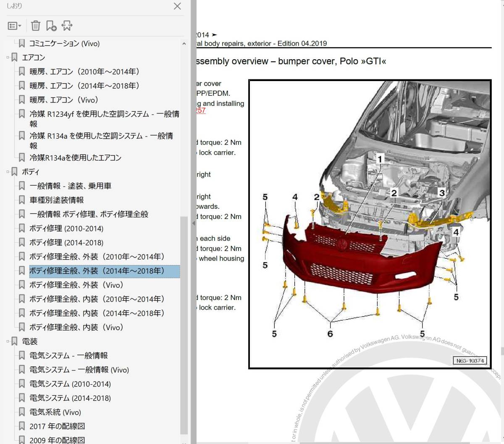Click the bumper cover exploded diagram
The width and height of the screenshot is (504, 444).
coord(370,224)
